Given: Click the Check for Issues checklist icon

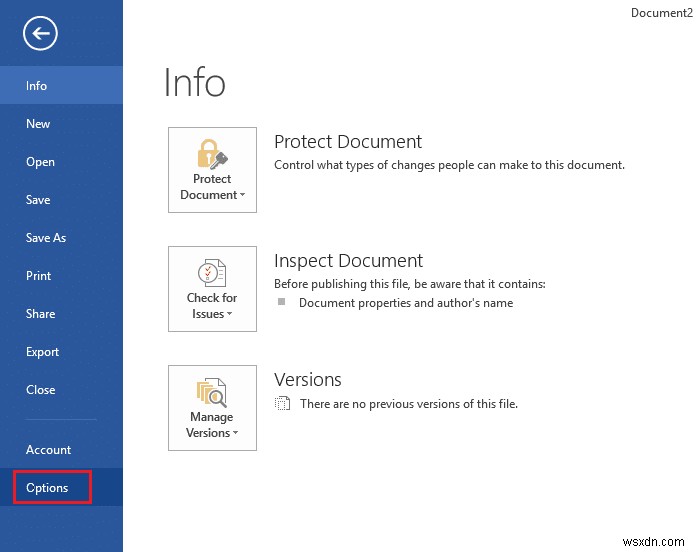Looking at the screenshot, I should 212,272.
